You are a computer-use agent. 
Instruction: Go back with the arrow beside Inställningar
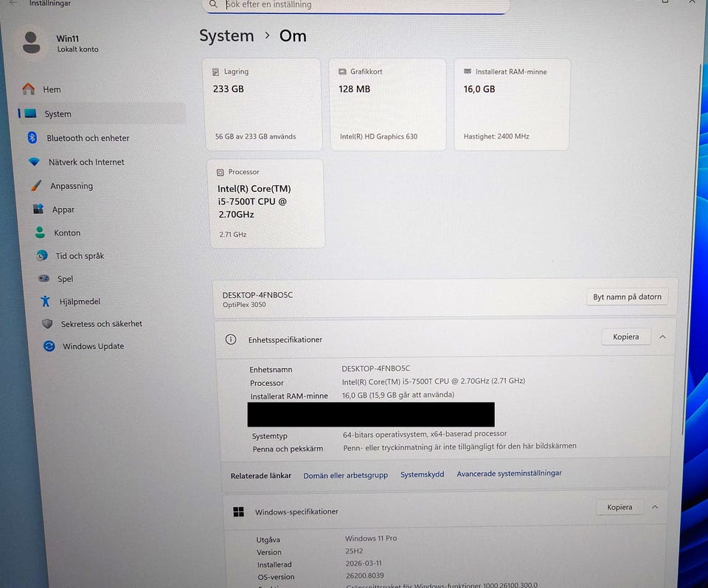13,3
